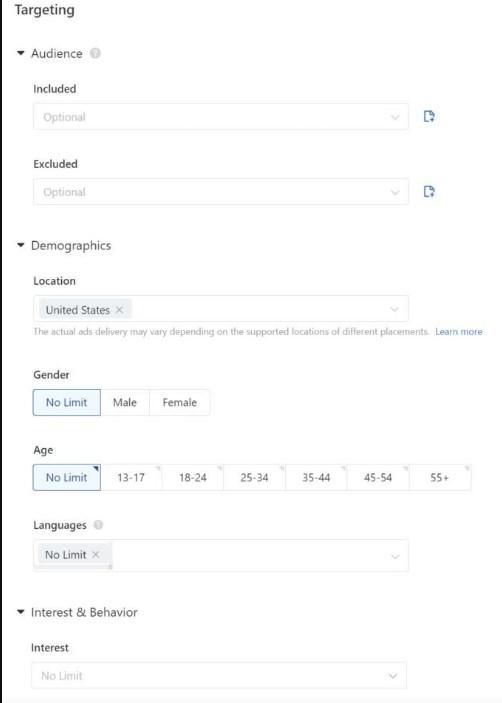The height and width of the screenshot is (703, 502).
Task: Collapse the Demographics section arrow
Action: point(21,245)
